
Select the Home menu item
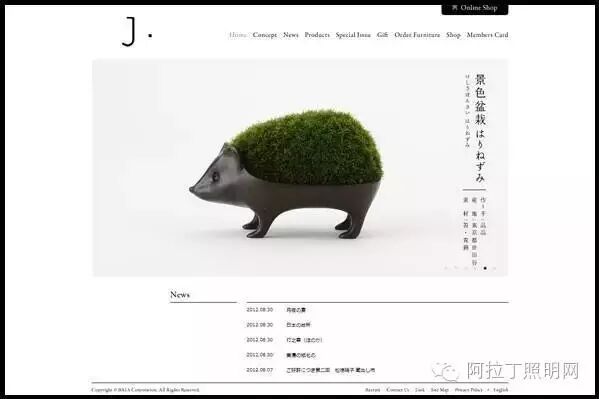coord(238,35)
